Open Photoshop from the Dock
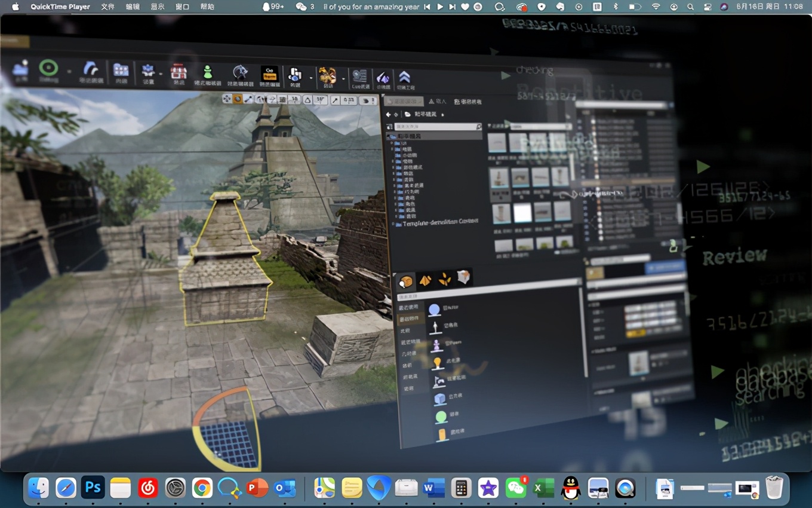This screenshot has height=508, width=812. (x=93, y=488)
